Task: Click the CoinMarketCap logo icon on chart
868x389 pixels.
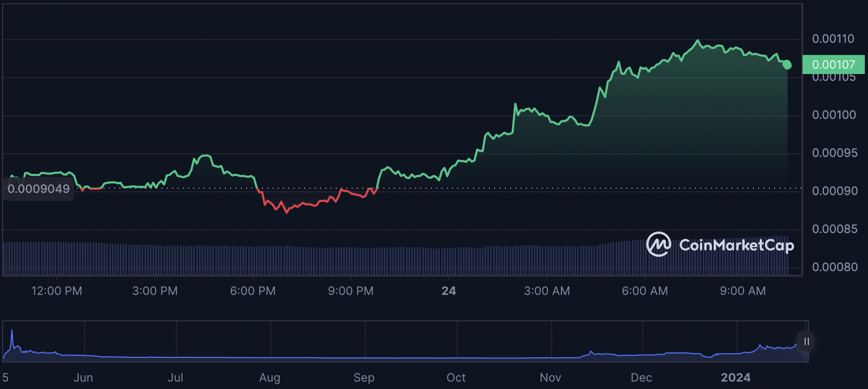Action: (658, 244)
